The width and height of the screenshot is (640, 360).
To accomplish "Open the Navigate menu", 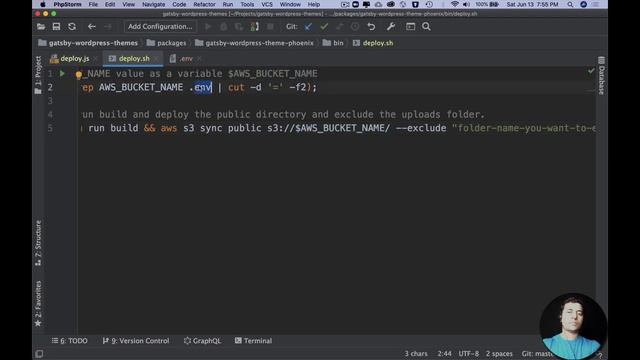I will pos(153,4).
